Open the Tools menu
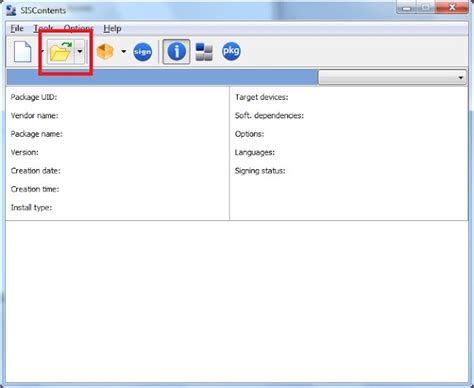Screen dimensions: 474x388 (43, 29)
